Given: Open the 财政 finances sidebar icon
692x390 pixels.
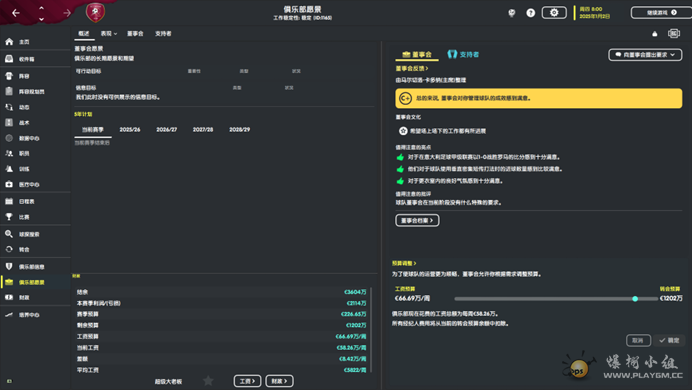Looking at the screenshot, I should 9,297.
